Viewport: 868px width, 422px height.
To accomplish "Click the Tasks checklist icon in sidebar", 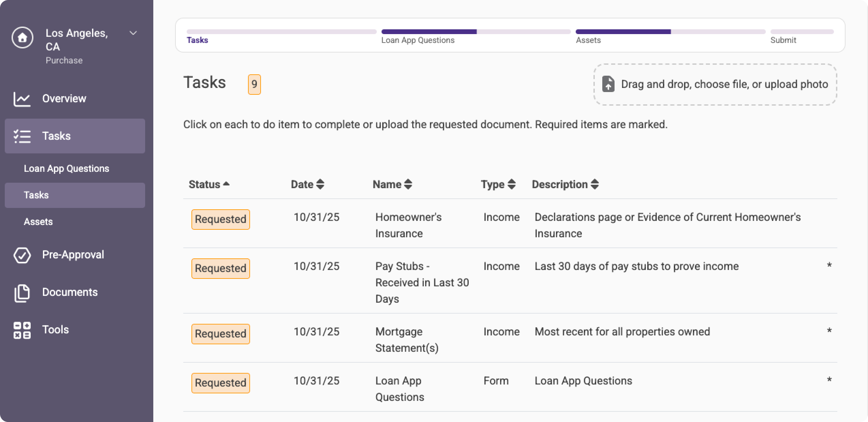I will pos(22,136).
